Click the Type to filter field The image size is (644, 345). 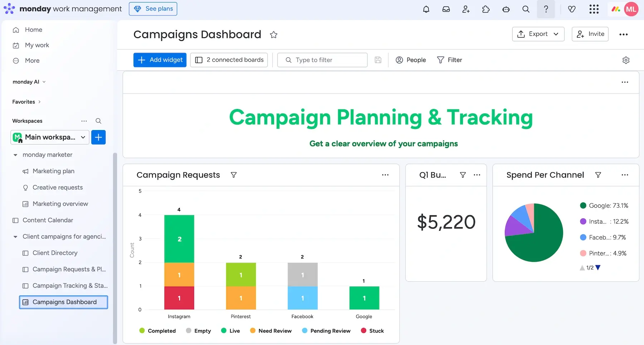coord(322,60)
